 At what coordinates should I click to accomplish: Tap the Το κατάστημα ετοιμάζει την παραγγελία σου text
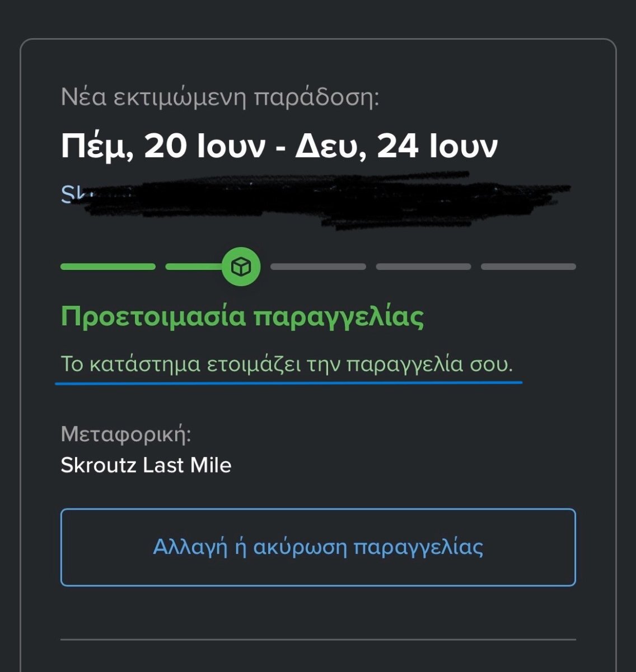[287, 365]
